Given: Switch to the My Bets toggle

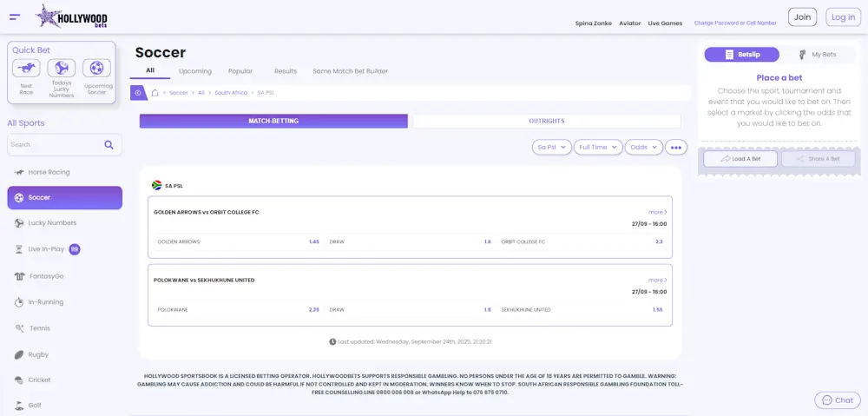Looking at the screenshot, I should [817, 55].
